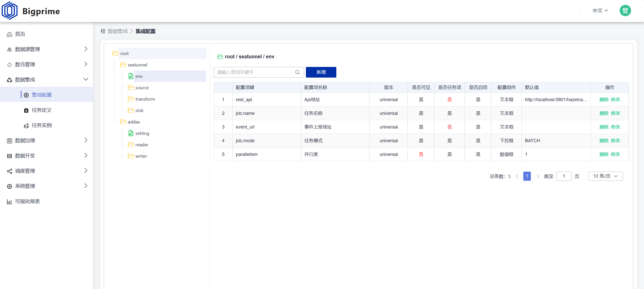The image size is (644, 289).
Task: Click the 任务实例 icon
Action: [26, 125]
